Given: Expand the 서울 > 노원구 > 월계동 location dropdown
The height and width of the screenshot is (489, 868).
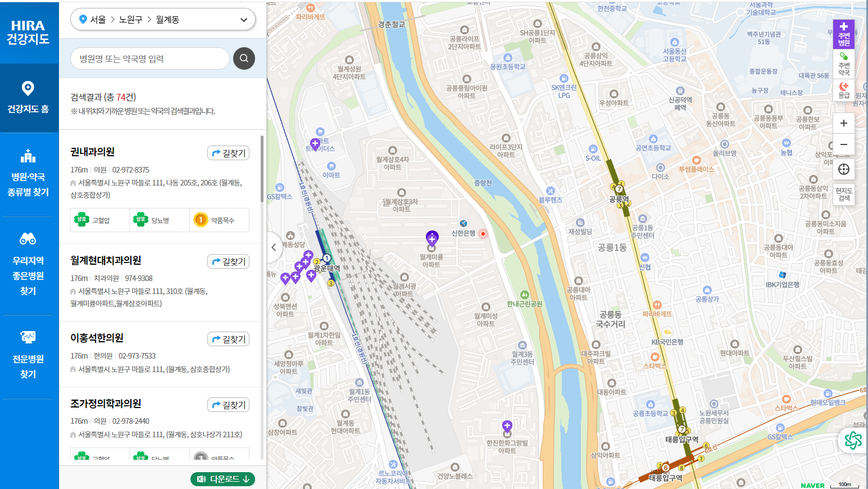Looking at the screenshot, I should [163, 20].
